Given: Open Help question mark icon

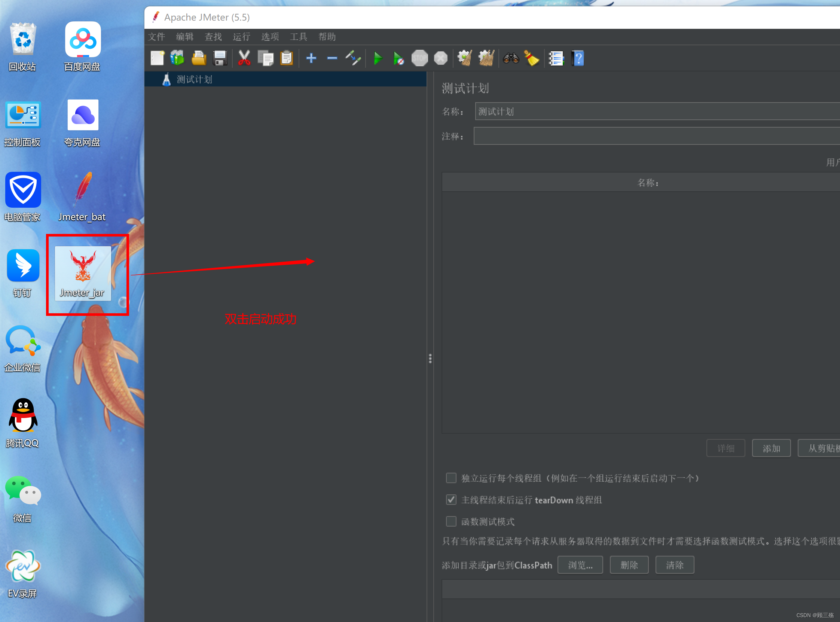Looking at the screenshot, I should tap(578, 58).
